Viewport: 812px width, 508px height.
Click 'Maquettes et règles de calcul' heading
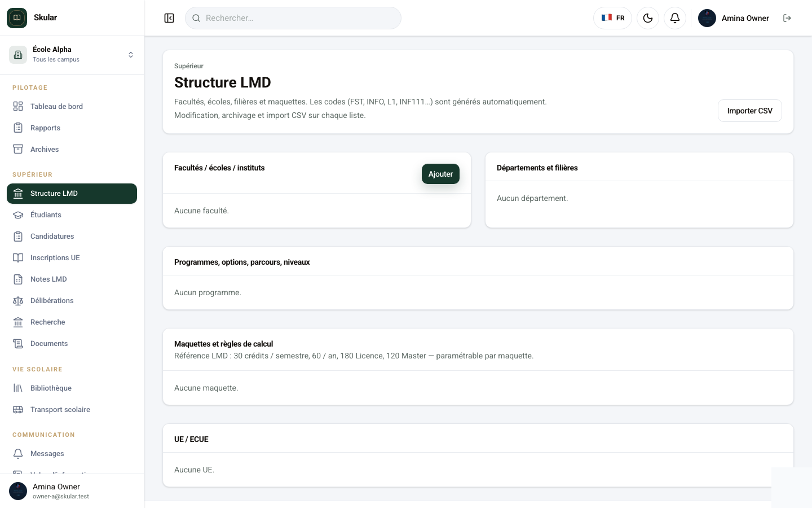223,344
